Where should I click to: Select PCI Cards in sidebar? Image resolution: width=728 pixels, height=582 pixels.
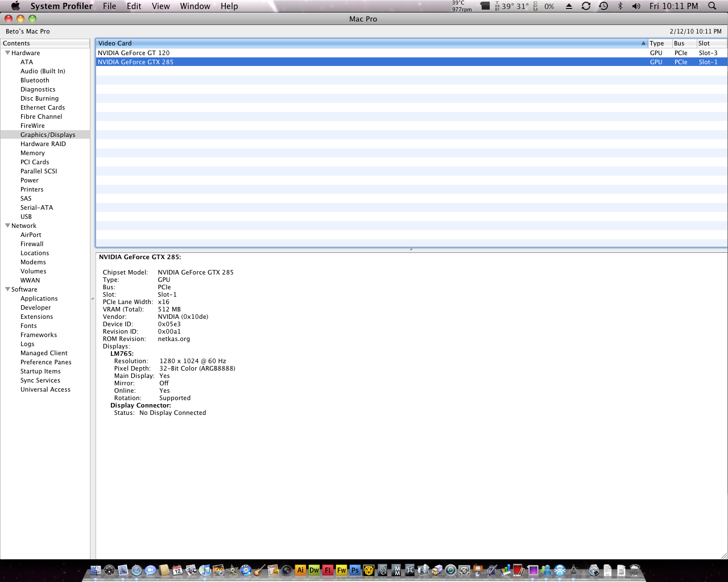pos(35,162)
